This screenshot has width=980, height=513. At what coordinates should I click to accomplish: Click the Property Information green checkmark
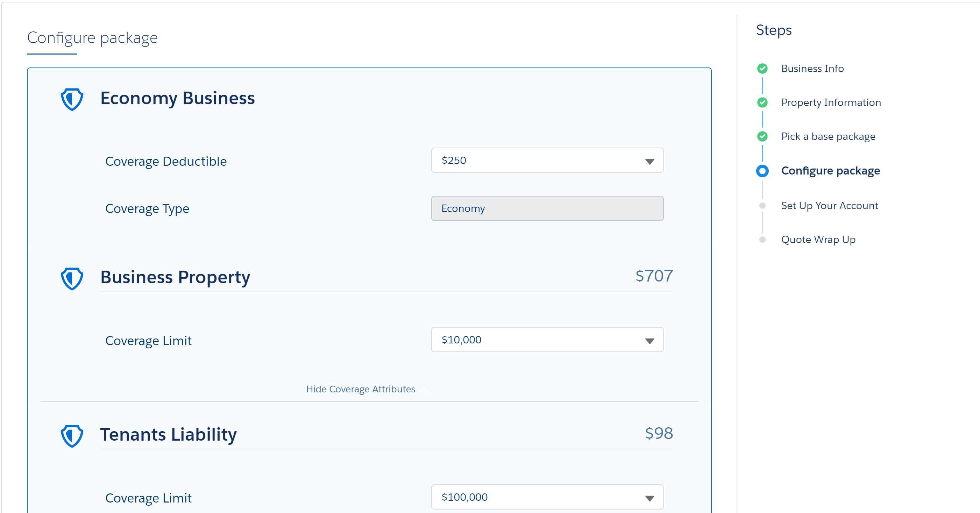tap(762, 102)
